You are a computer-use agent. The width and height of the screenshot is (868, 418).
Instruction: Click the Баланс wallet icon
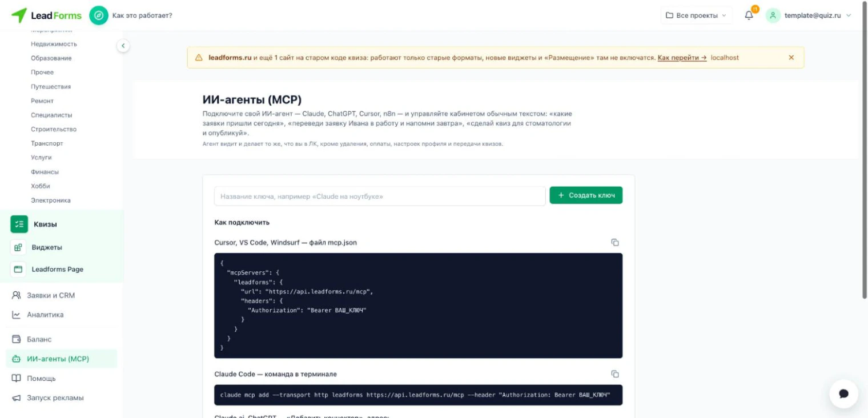pyautogui.click(x=16, y=339)
